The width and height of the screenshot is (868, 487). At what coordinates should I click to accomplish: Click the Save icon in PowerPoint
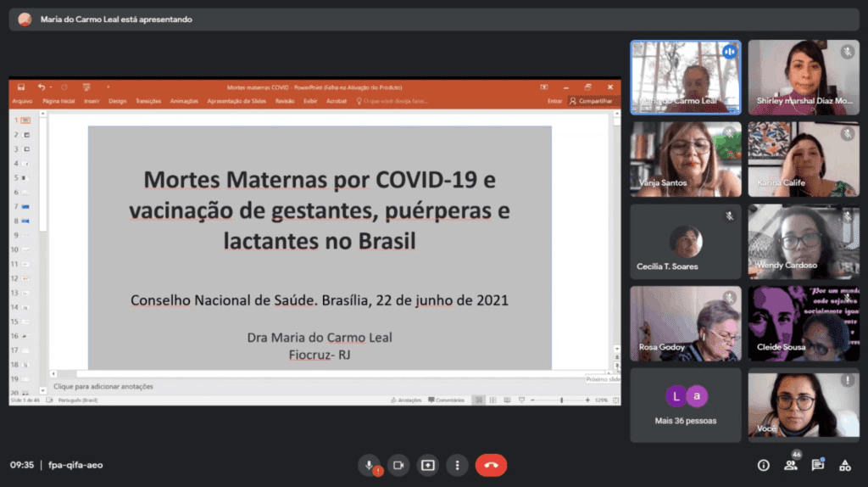[21, 87]
